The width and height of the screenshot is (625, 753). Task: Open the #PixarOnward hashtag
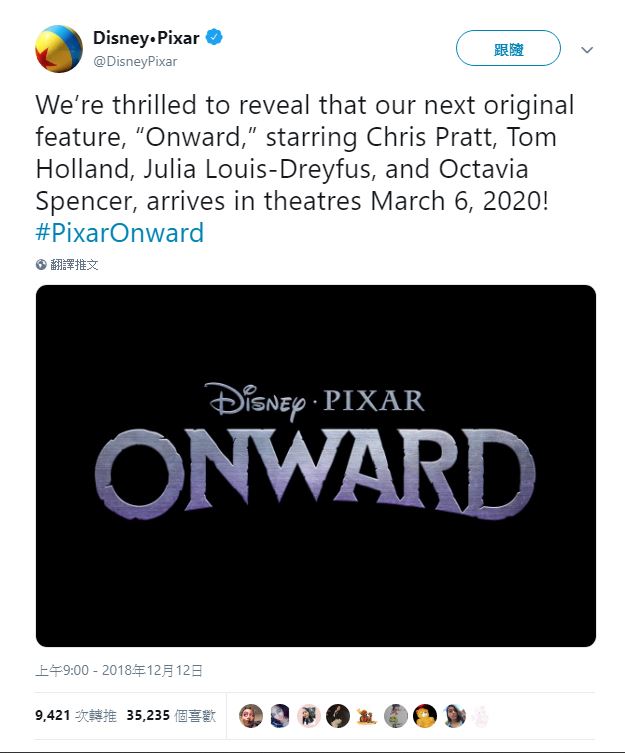tap(119, 234)
